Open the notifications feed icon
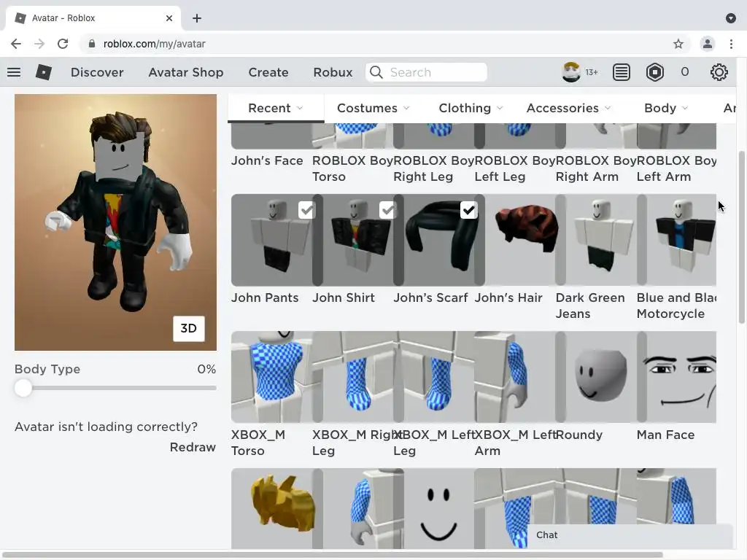 622,72
